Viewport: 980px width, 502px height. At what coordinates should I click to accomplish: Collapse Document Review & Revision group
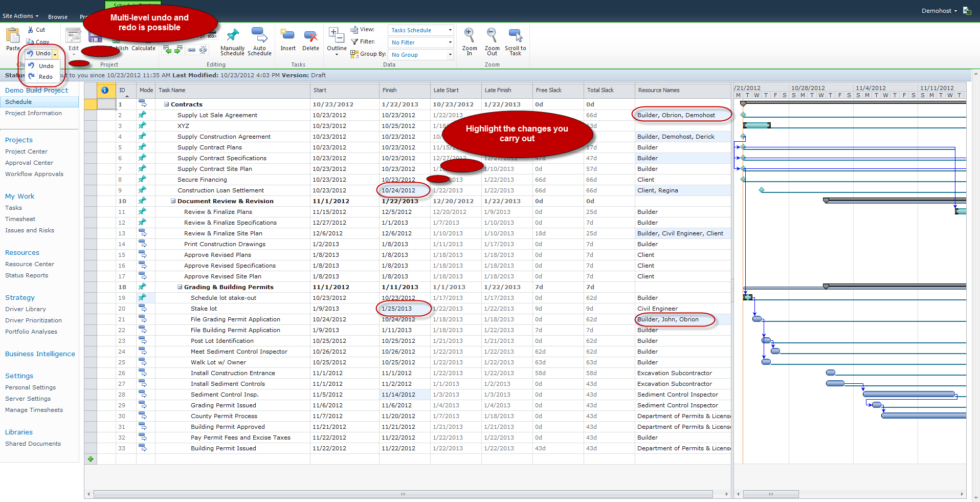(173, 201)
